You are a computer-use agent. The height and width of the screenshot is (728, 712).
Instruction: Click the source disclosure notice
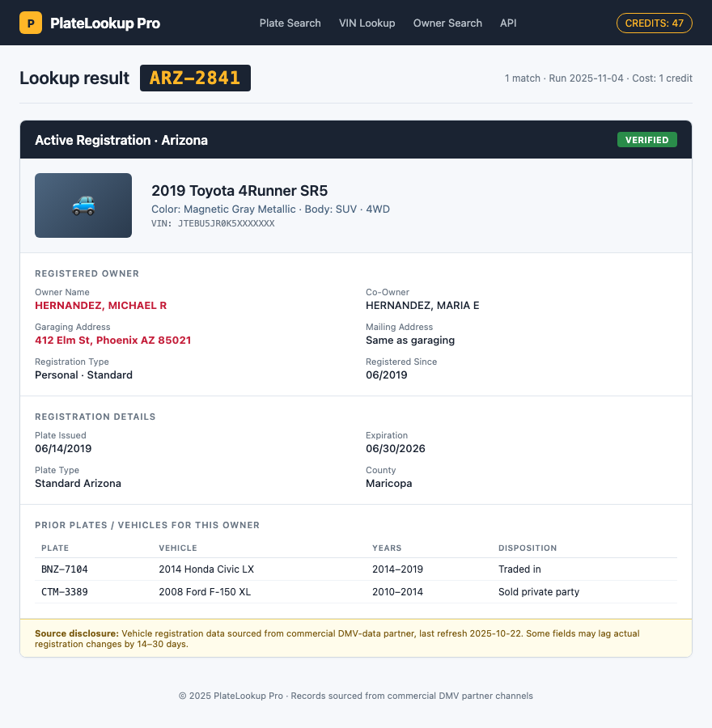click(356, 638)
